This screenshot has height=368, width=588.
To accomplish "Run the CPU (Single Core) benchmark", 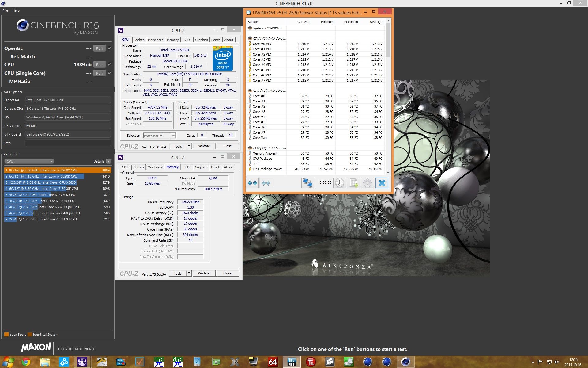I will [99, 73].
